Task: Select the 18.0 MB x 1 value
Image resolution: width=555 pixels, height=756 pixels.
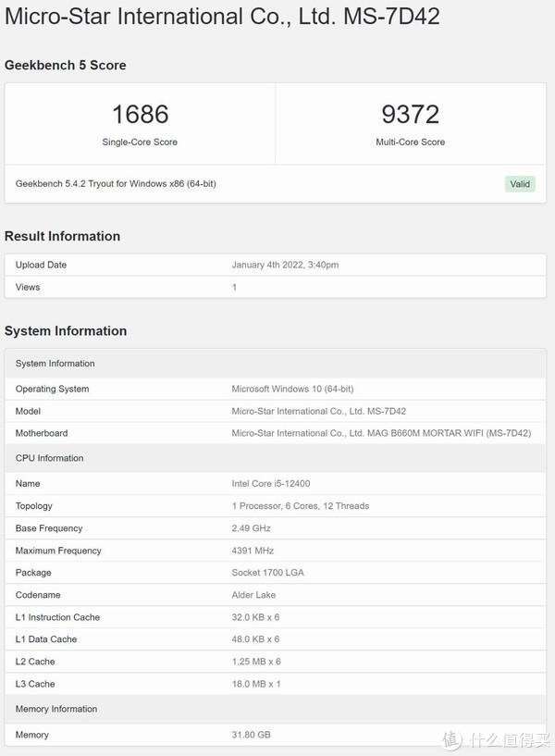Action: click(256, 684)
